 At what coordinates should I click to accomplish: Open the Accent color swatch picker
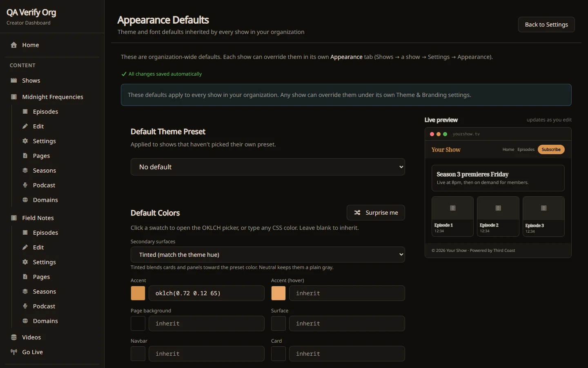click(138, 293)
